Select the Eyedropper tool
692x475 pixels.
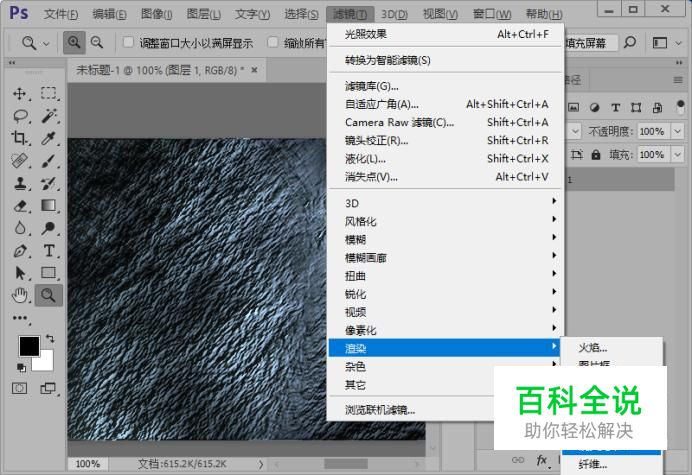click(x=49, y=138)
